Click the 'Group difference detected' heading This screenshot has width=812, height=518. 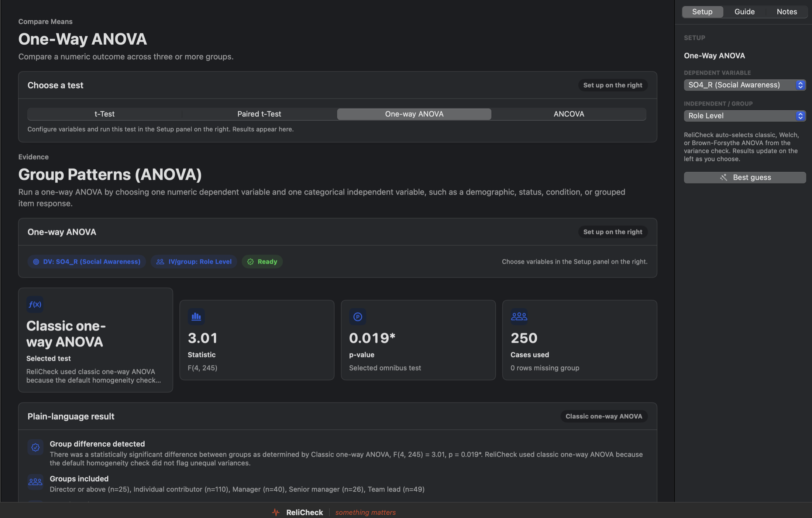(x=97, y=444)
